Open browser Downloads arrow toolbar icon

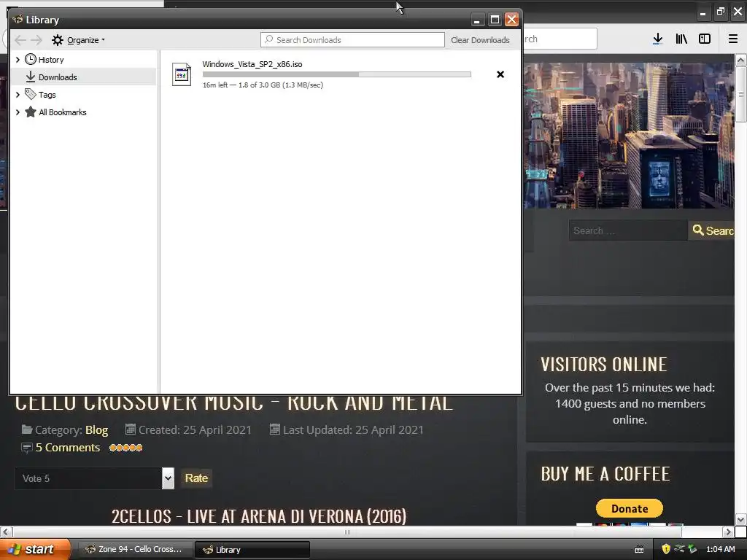(657, 39)
